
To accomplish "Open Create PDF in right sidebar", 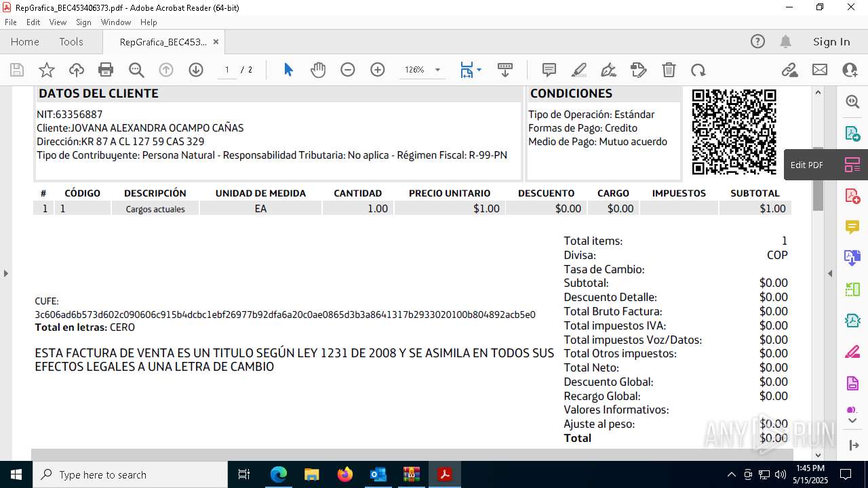I will click(852, 196).
